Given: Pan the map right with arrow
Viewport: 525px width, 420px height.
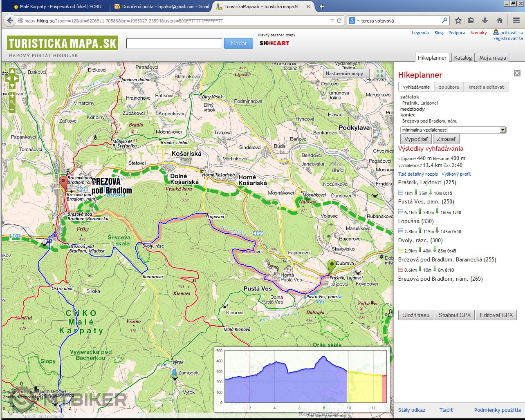Looking at the screenshot, I should (16, 78).
